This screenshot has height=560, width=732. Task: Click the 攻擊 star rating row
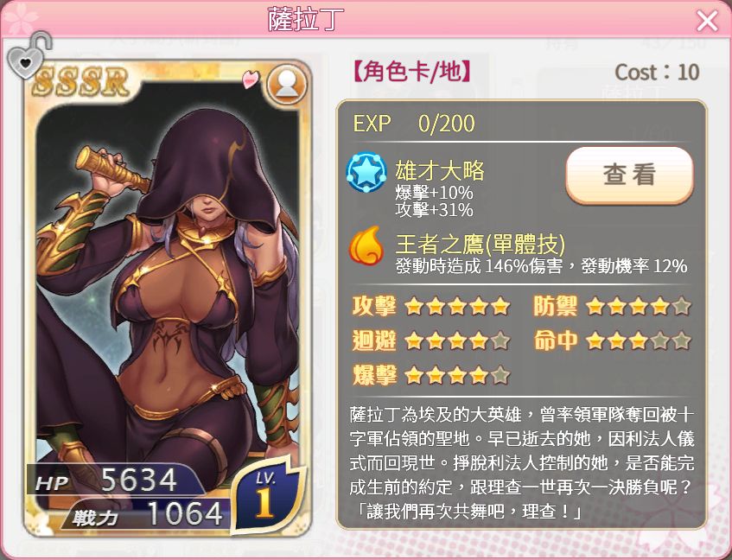coord(431,306)
